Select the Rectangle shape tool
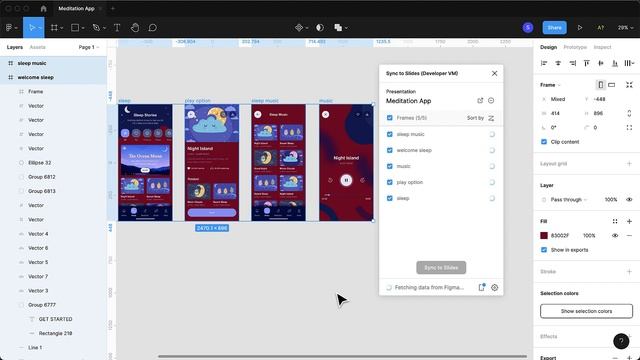This screenshot has width=640, height=360. pos(75,28)
